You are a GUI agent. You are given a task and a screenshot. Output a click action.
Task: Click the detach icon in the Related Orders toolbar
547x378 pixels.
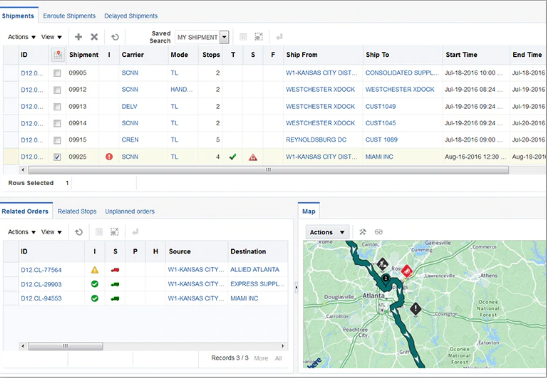pyautogui.click(x=114, y=232)
